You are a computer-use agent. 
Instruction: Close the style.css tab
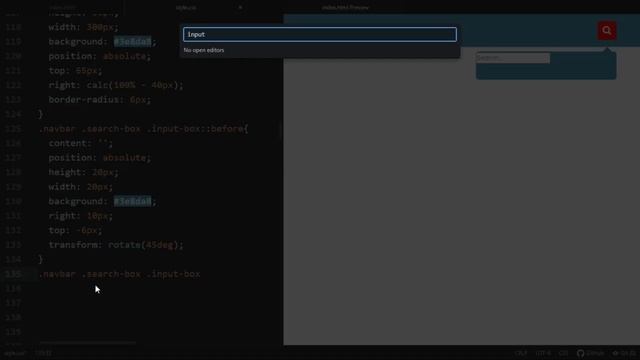coord(240,7)
